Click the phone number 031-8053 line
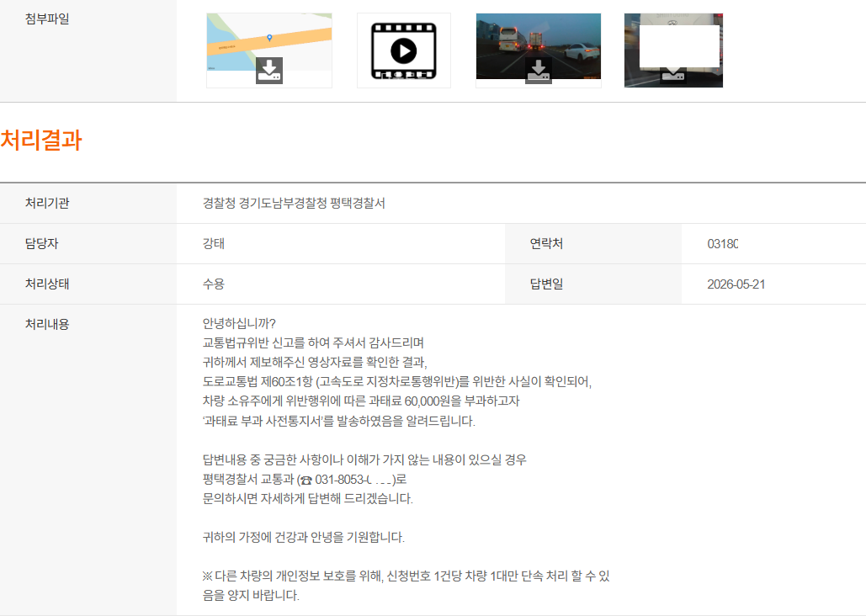 click(305, 480)
